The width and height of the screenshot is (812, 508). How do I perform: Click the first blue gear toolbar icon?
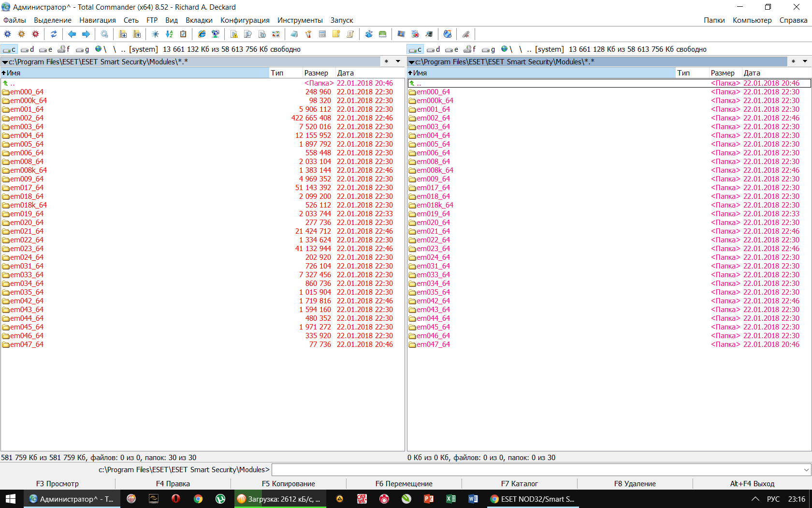pos(7,34)
